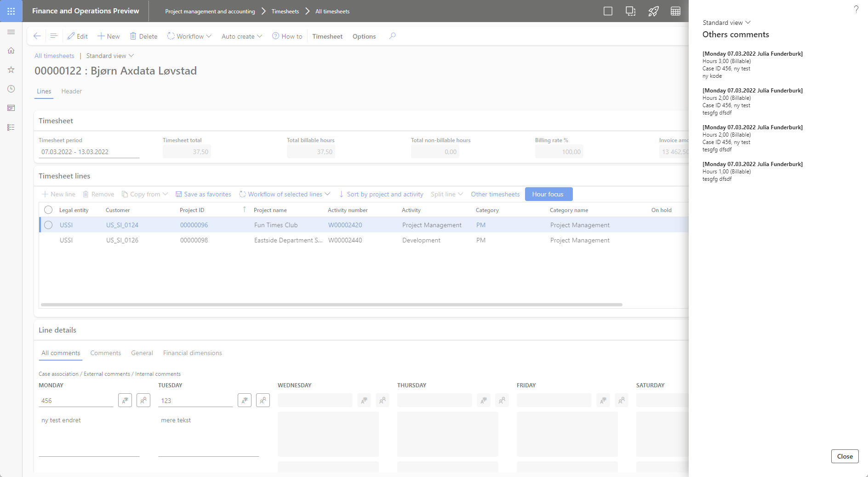Click the Timesheet period field
The image size is (868, 477).
tap(89, 152)
